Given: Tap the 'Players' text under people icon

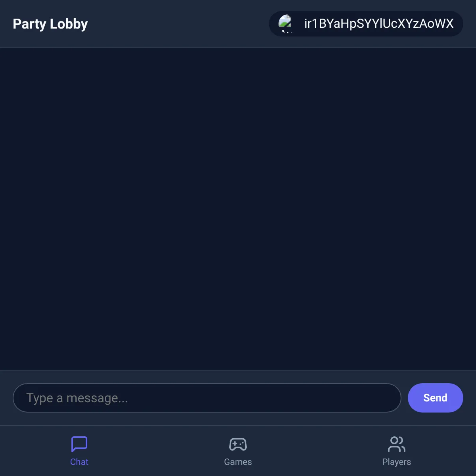Looking at the screenshot, I should click(x=397, y=462).
